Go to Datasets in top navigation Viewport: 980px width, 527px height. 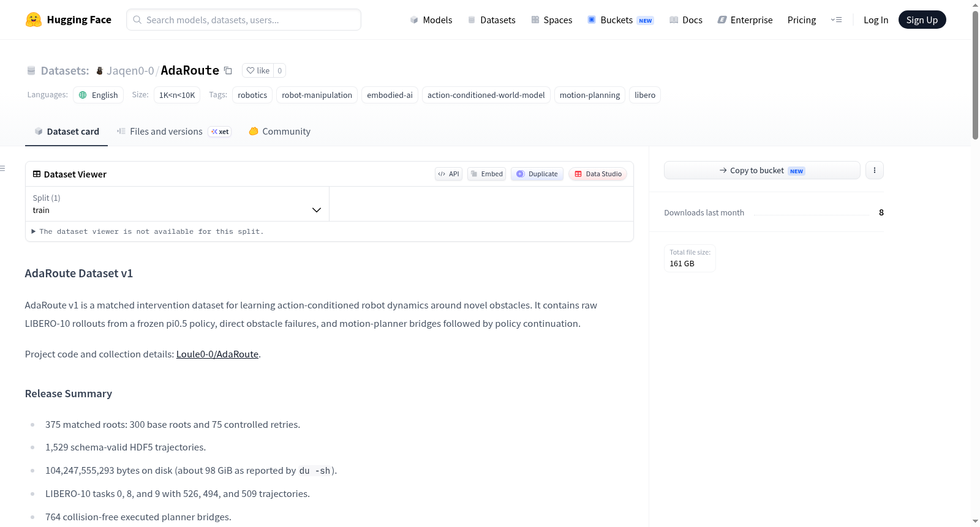(491, 20)
